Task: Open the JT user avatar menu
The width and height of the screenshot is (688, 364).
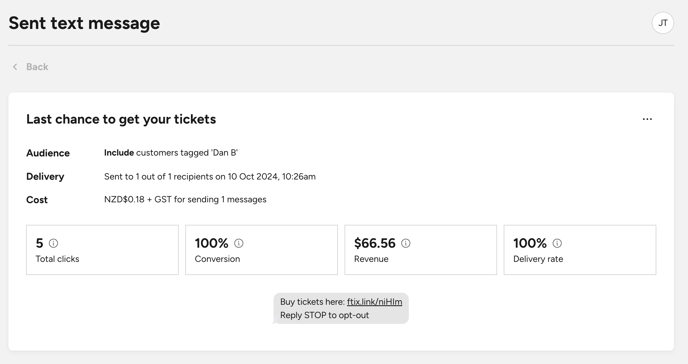Action: (x=663, y=23)
